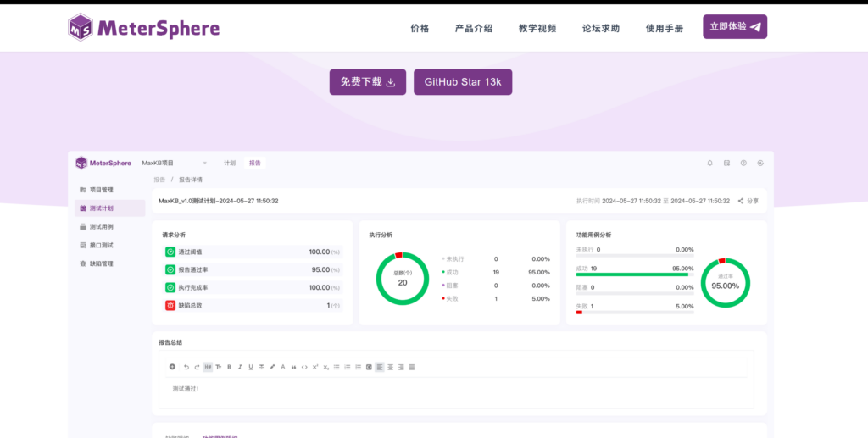Open the font color A icon
868x438 pixels.
pos(283,367)
